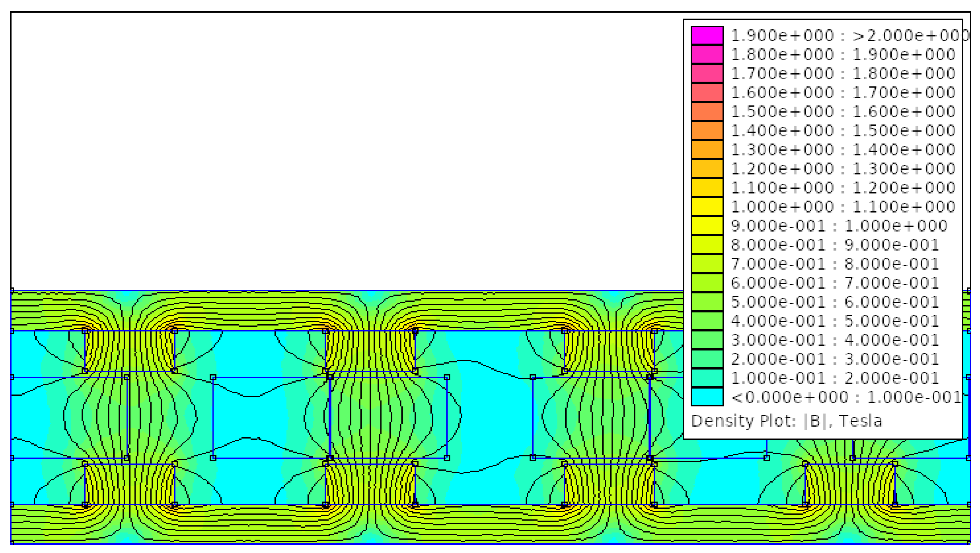This screenshot has height=553, width=980.
Task: Click the '1.200e+000 : 1.300e+000' legend label
Action: coord(843,169)
